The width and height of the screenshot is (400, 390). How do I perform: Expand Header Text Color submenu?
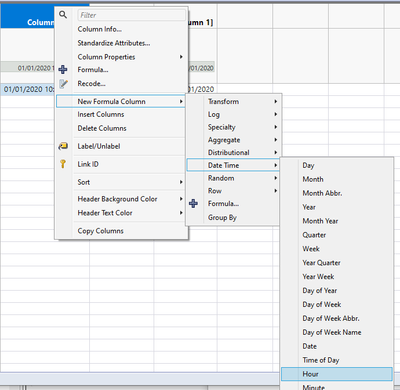(120, 213)
